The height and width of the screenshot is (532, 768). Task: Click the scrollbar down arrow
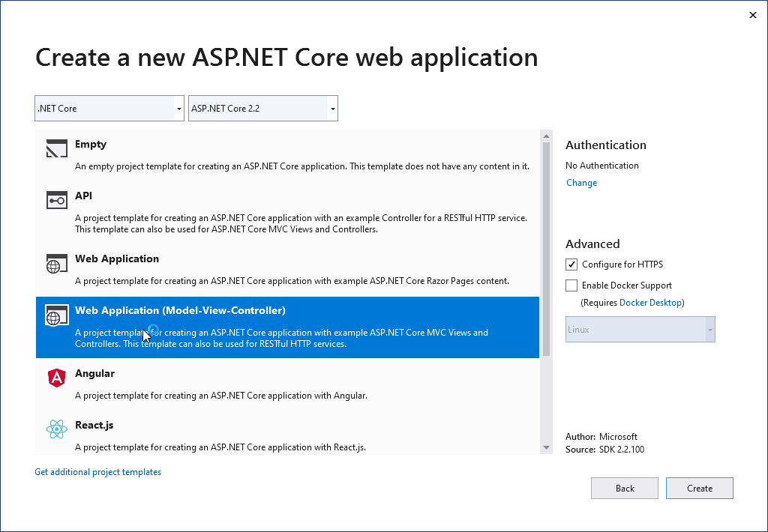coord(546,448)
